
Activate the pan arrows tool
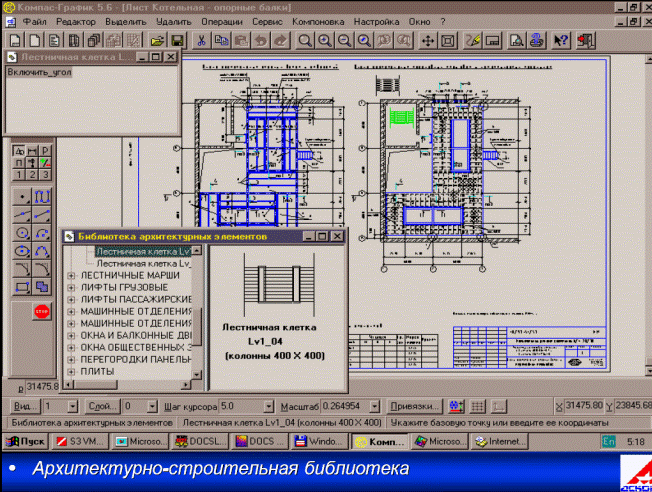pos(428,40)
